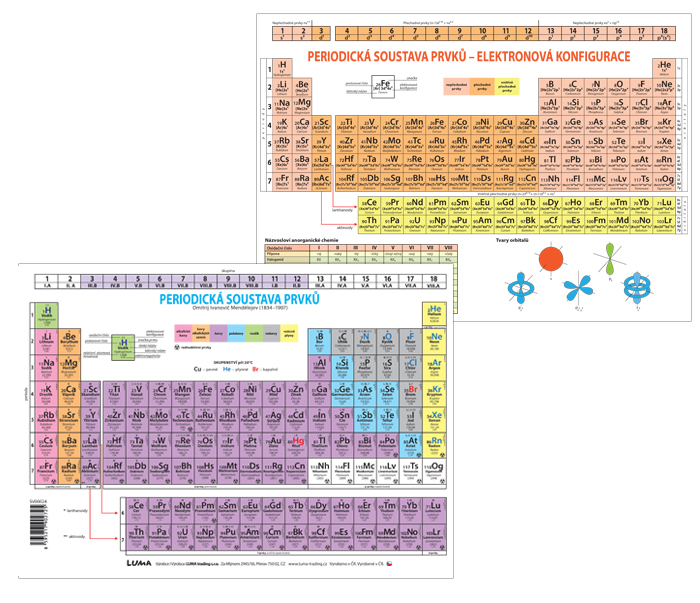Image resolution: width=700 pixels, height=603 pixels.
Task: Click the 'www.luma-trading.cz' website text
Action: point(308,564)
